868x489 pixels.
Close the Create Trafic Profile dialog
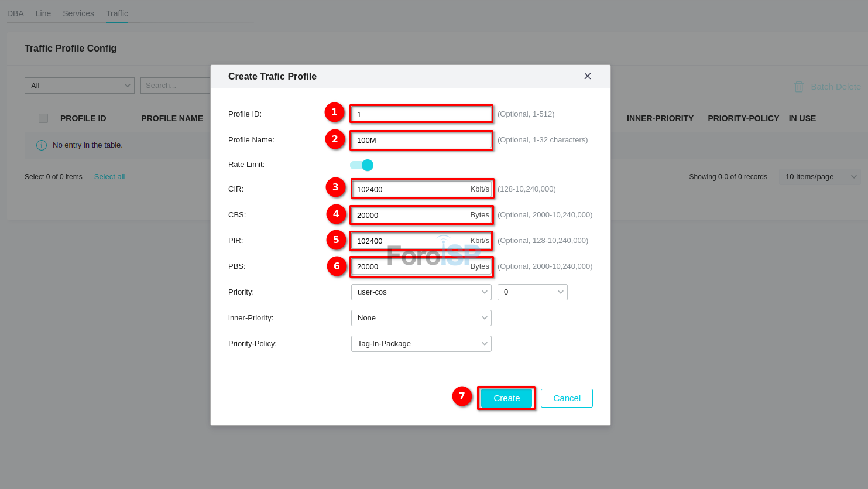pos(587,76)
